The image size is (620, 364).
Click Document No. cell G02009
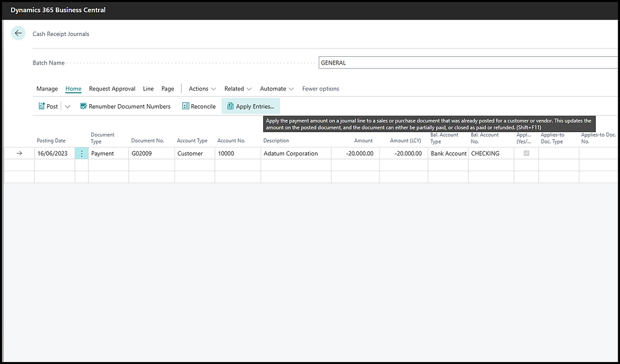pos(152,154)
